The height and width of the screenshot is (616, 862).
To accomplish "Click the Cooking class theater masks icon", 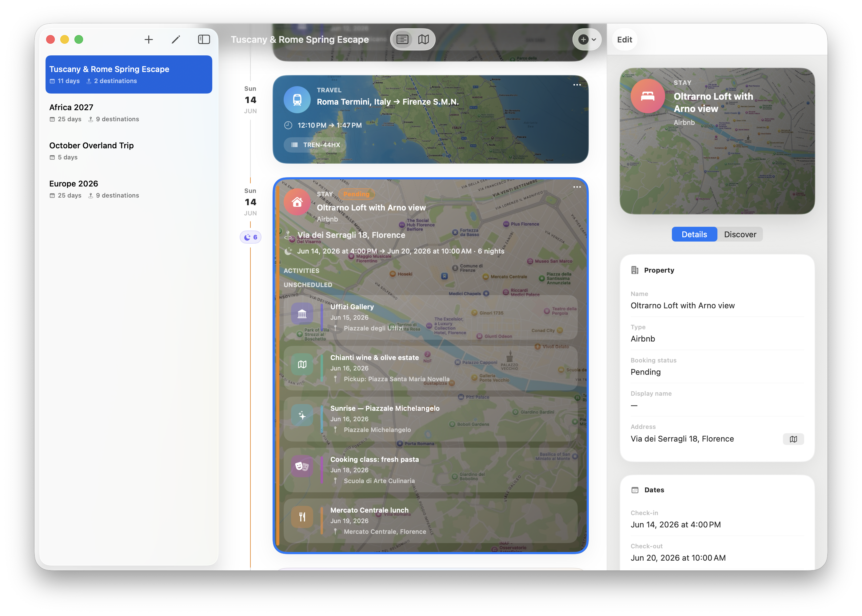I will point(302,466).
